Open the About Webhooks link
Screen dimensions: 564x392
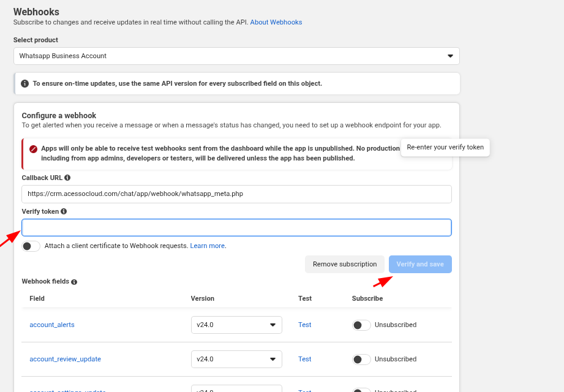point(276,22)
